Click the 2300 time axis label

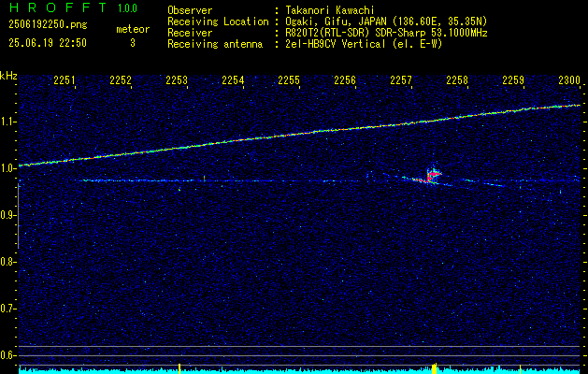(x=569, y=79)
